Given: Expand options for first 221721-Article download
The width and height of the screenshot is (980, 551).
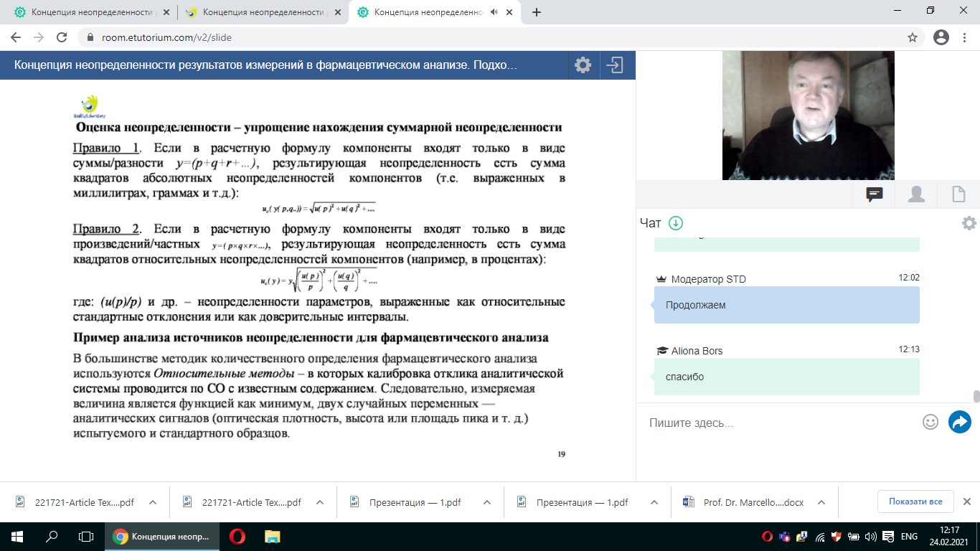Looking at the screenshot, I should tap(152, 502).
